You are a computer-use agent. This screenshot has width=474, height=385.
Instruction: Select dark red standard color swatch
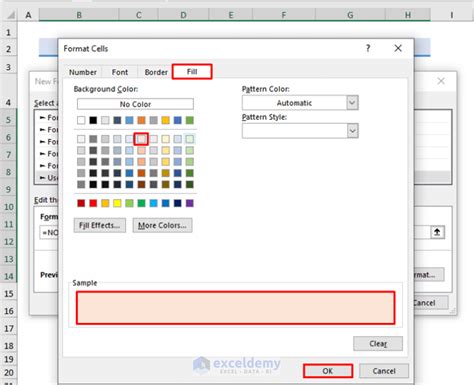click(x=81, y=203)
